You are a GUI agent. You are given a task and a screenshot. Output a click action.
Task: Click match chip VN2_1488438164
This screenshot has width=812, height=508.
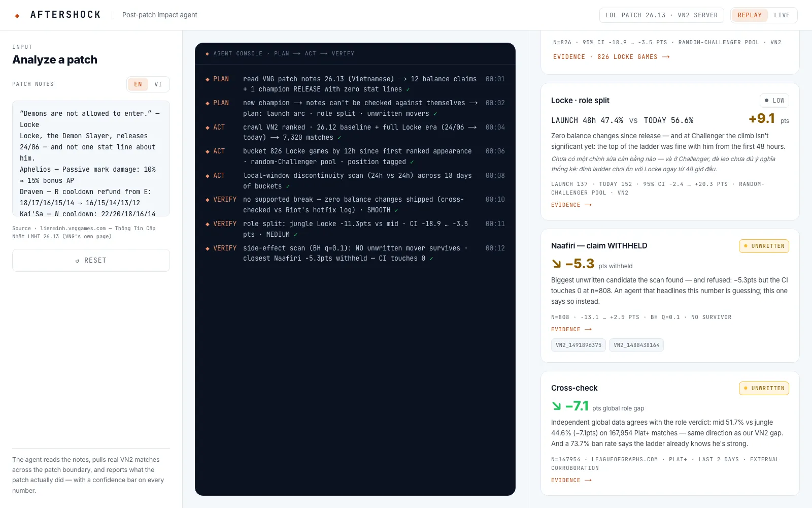click(636, 345)
